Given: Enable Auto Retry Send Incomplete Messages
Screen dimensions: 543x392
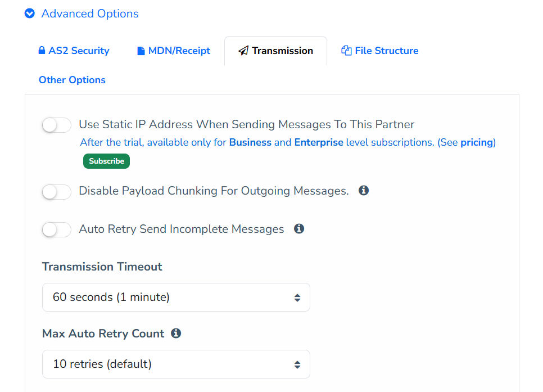Looking at the screenshot, I should [57, 229].
